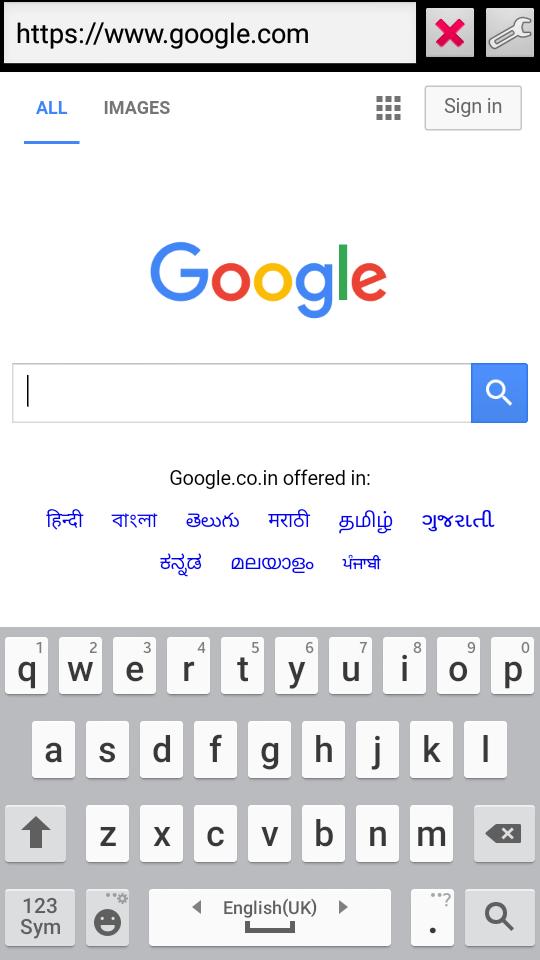Screen dimensions: 540x960
Task: Click the Sign in button
Action: click(473, 108)
